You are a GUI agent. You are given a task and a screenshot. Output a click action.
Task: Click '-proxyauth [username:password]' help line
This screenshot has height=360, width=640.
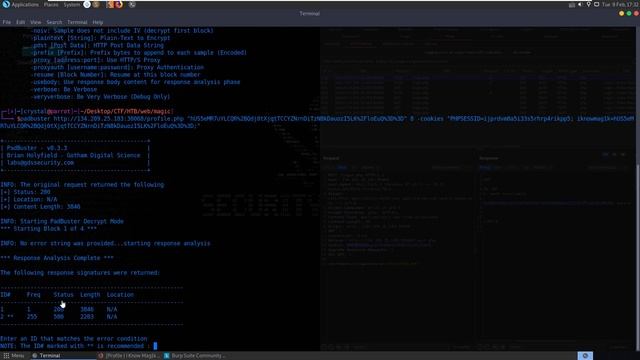coord(117,67)
